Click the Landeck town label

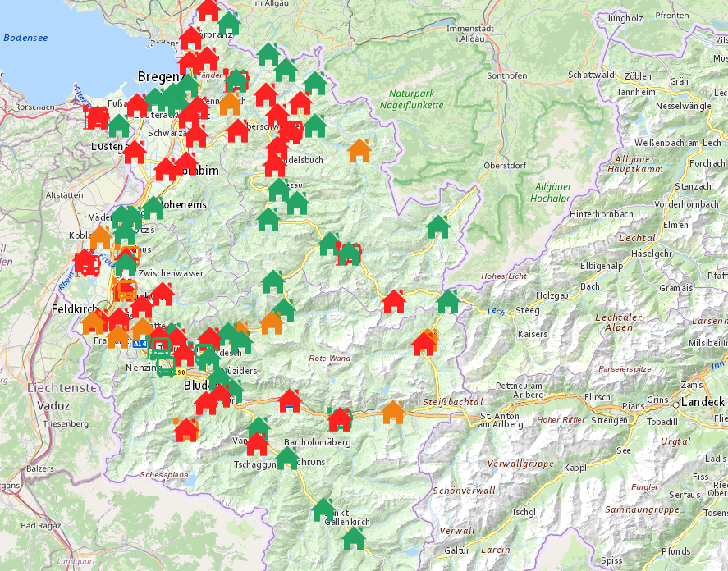(700, 404)
